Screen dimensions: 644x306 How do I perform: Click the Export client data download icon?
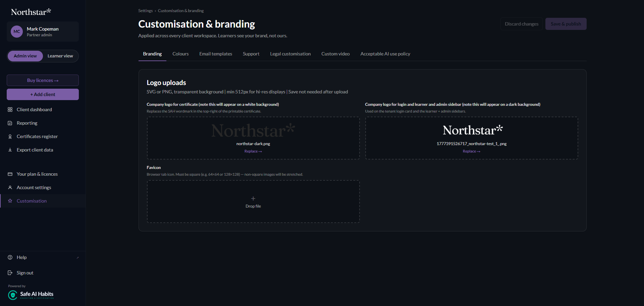click(x=10, y=150)
